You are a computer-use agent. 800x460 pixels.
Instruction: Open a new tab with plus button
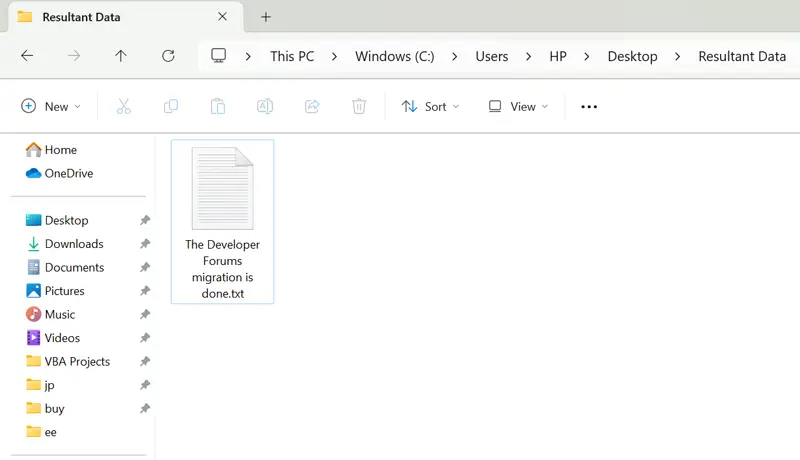click(265, 17)
